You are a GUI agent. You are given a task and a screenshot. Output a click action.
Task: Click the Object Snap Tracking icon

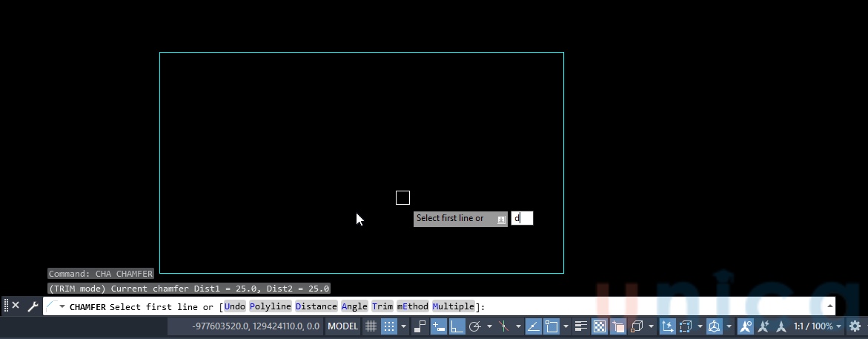click(x=532, y=326)
